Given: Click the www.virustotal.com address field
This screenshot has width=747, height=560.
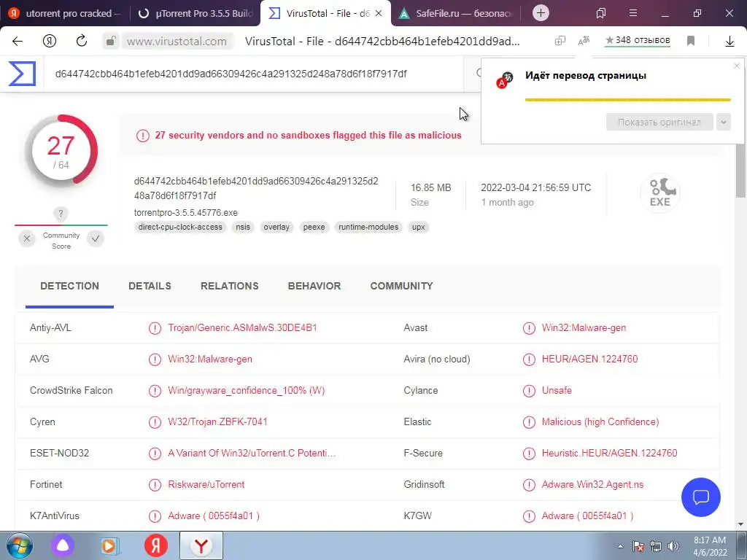Looking at the screenshot, I should click(x=177, y=42).
